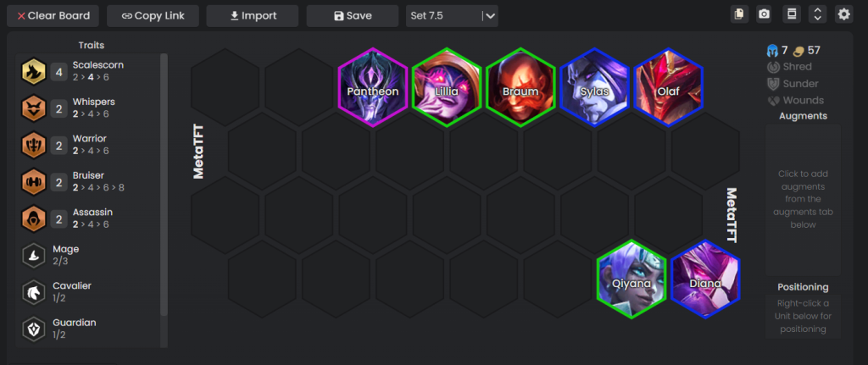This screenshot has height=365, width=868.
Task: Open settings with the gear icon
Action: click(843, 14)
